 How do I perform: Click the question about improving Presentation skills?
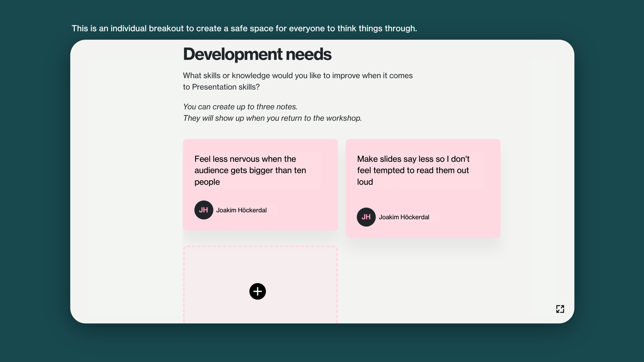tap(298, 81)
